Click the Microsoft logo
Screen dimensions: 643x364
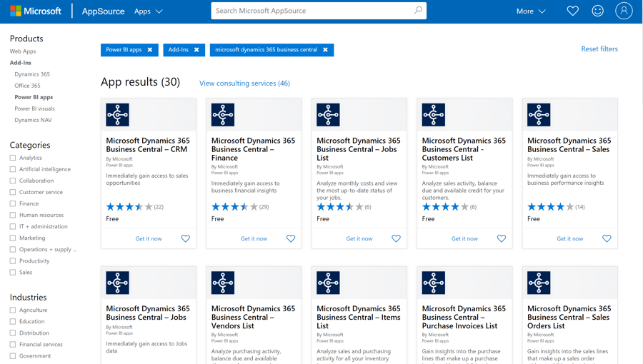36,11
